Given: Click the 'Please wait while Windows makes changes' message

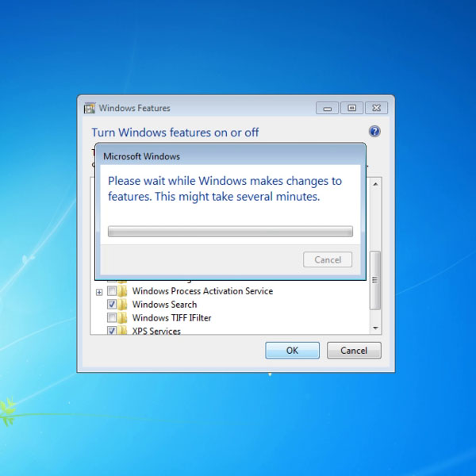Looking at the screenshot, I should [x=225, y=189].
